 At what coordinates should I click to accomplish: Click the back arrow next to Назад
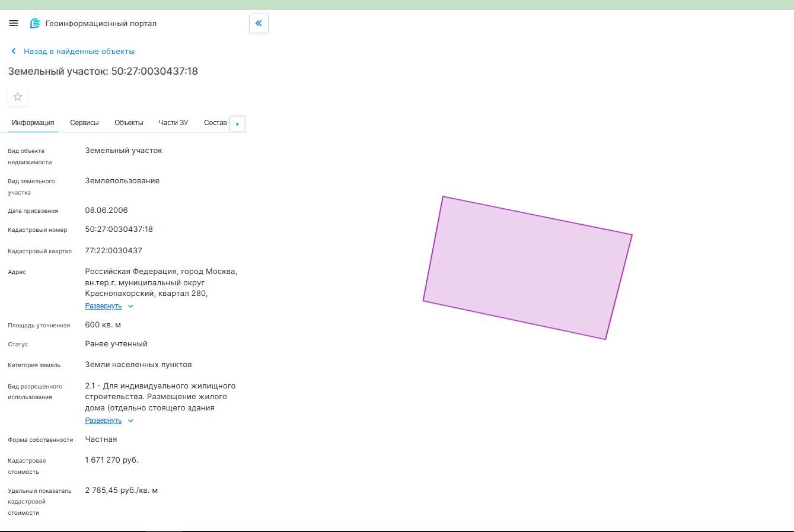click(14, 52)
